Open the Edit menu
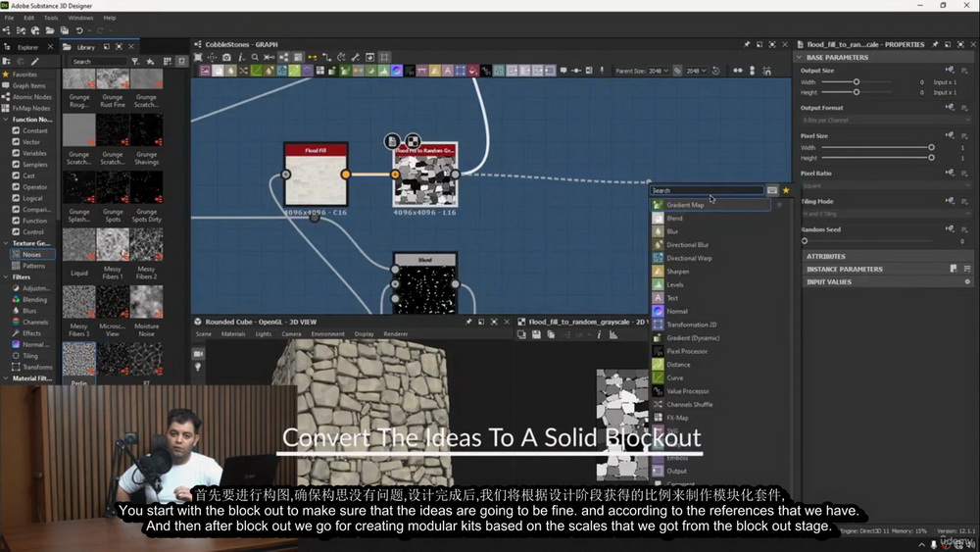The height and width of the screenshot is (552, 980). click(x=28, y=18)
